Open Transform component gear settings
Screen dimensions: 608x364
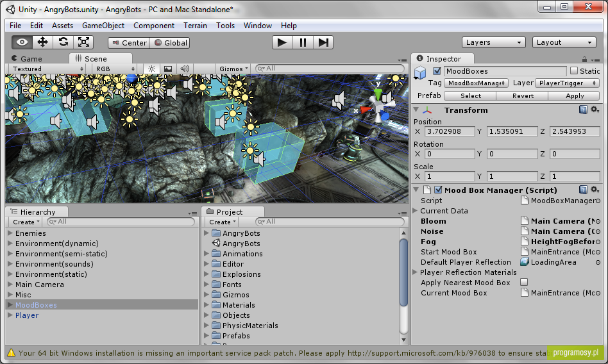coord(595,110)
